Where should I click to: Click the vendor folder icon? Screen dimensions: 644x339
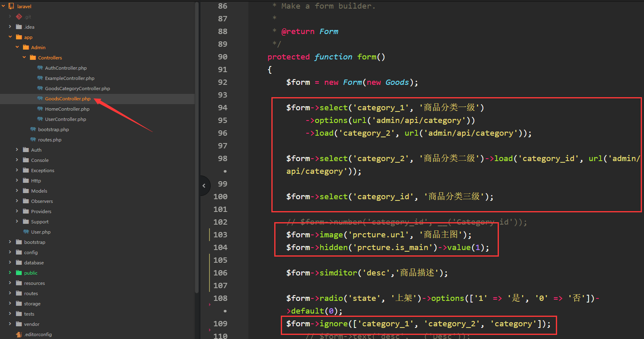coord(19,324)
